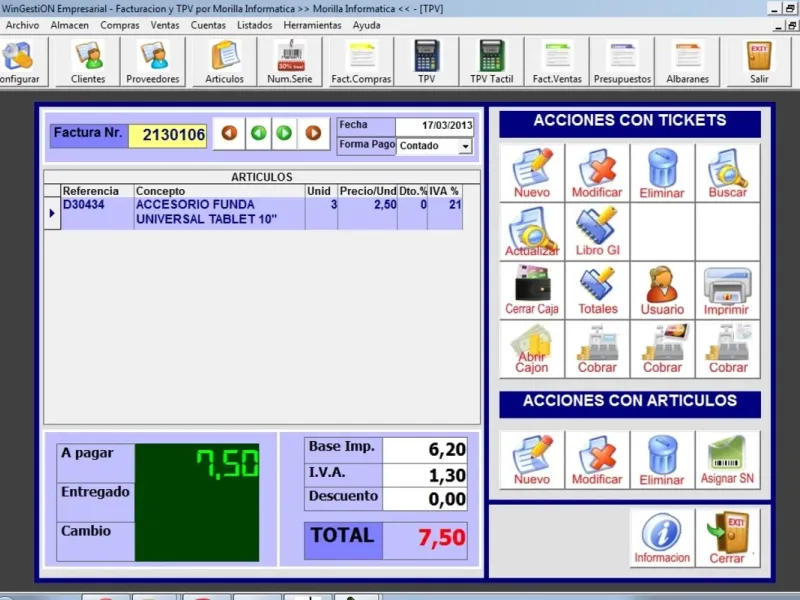Image resolution: width=800 pixels, height=600 pixels.
Task: Click the Cerrar exit door button
Action: (728, 538)
